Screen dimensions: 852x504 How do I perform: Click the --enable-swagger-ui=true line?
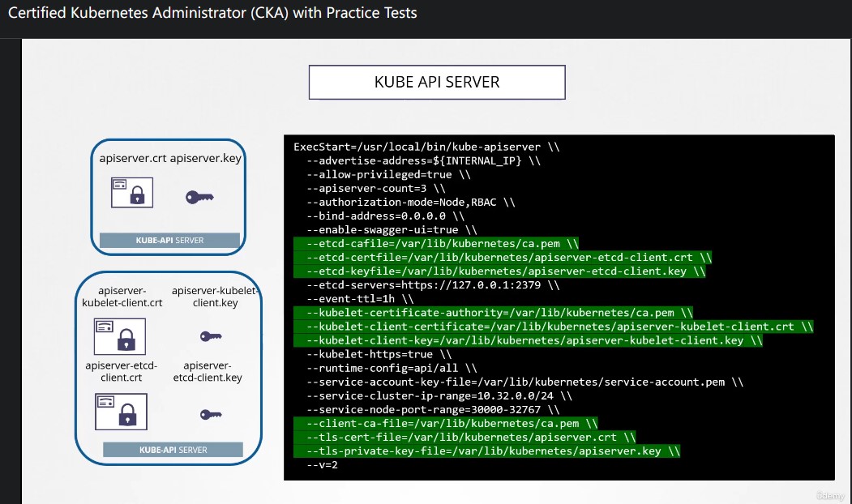click(392, 230)
